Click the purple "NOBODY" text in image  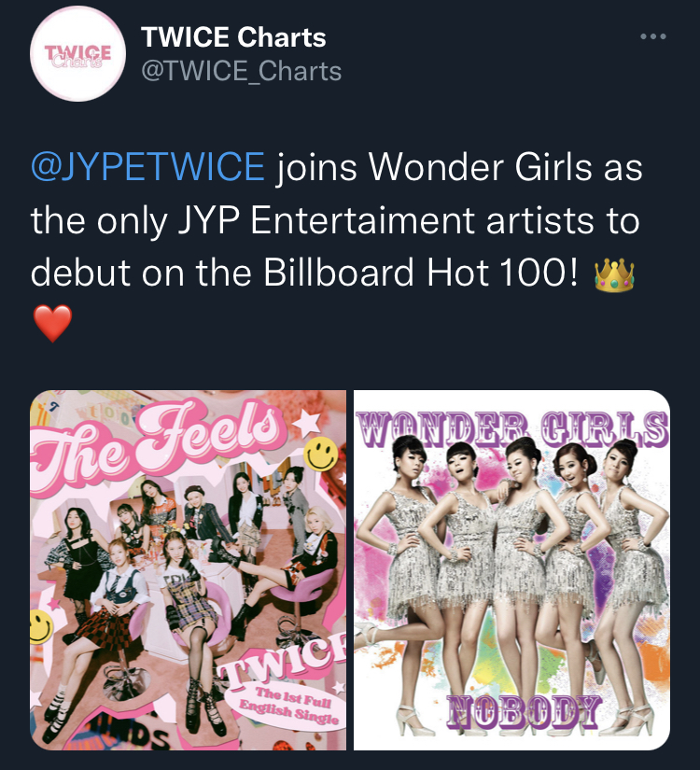pos(525,711)
